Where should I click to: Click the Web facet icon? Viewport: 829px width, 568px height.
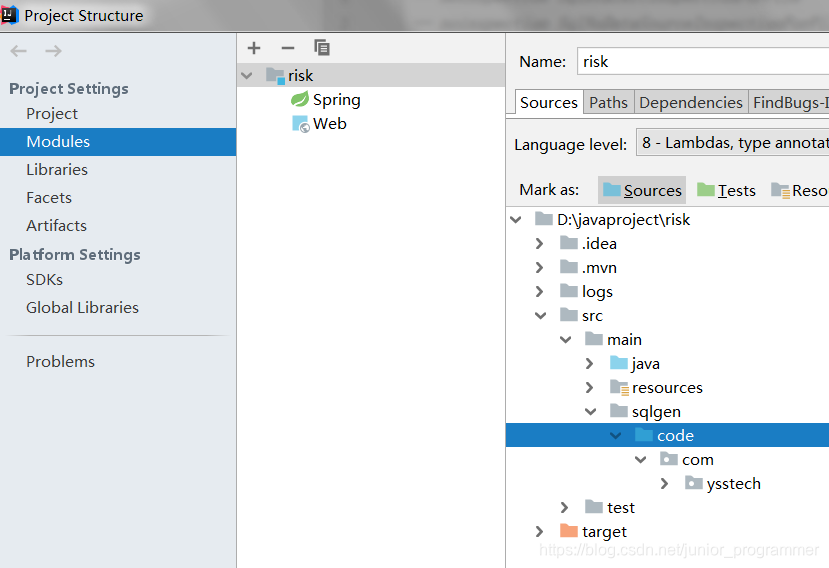coord(300,124)
